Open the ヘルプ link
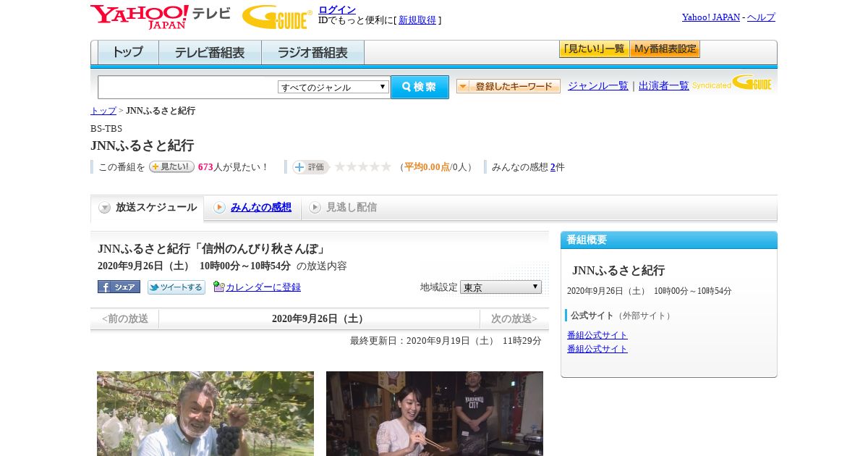868x456 pixels. (x=761, y=17)
